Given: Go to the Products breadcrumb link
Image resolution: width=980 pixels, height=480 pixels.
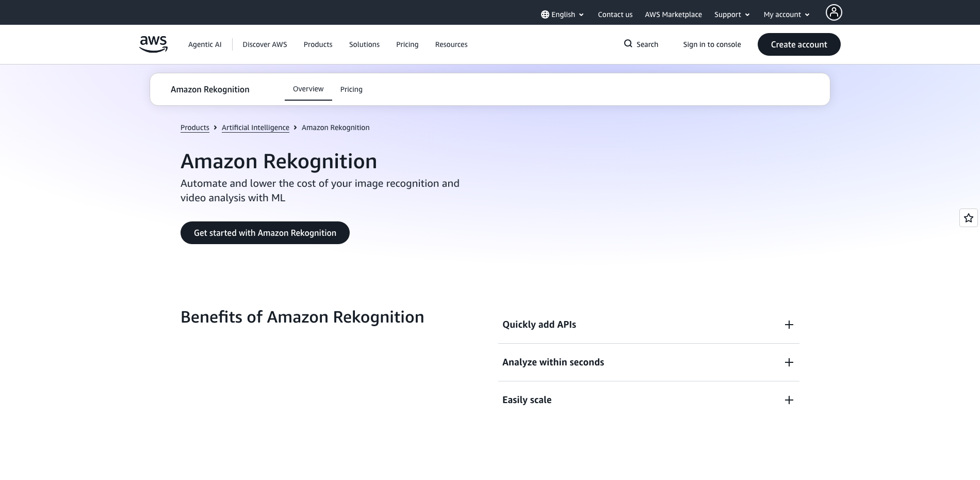Looking at the screenshot, I should (x=195, y=127).
